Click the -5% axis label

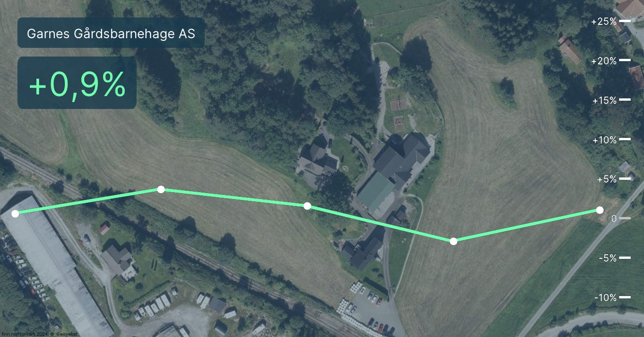coord(608,258)
